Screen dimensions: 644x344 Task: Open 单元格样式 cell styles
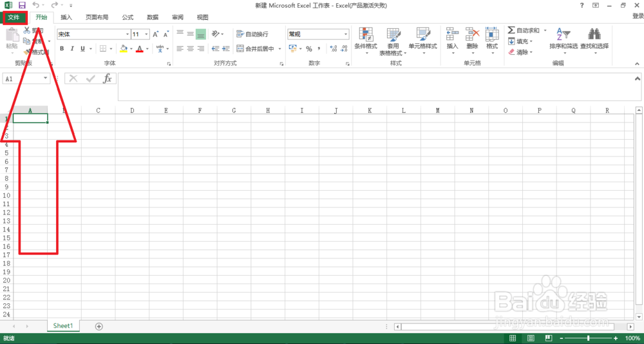click(422, 41)
